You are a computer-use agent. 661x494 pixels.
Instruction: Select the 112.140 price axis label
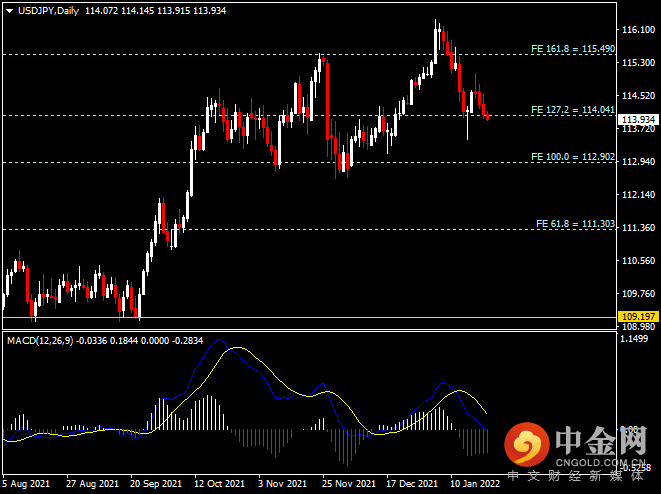(x=638, y=195)
